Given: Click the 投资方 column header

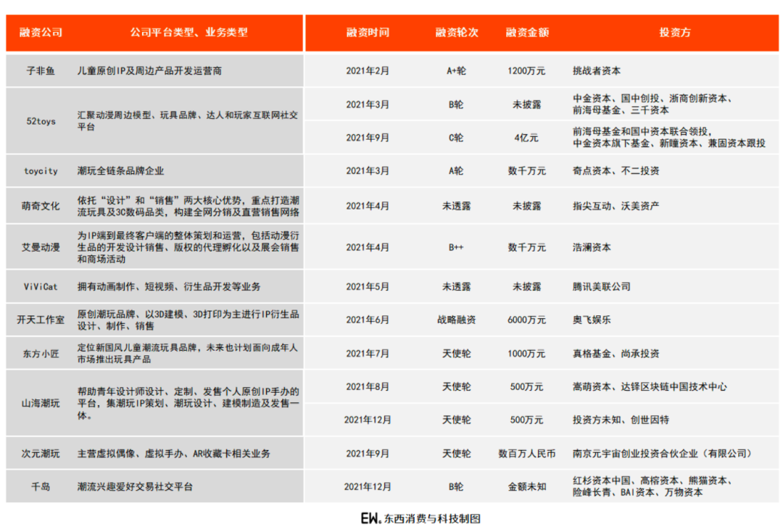Looking at the screenshot, I should point(675,33).
